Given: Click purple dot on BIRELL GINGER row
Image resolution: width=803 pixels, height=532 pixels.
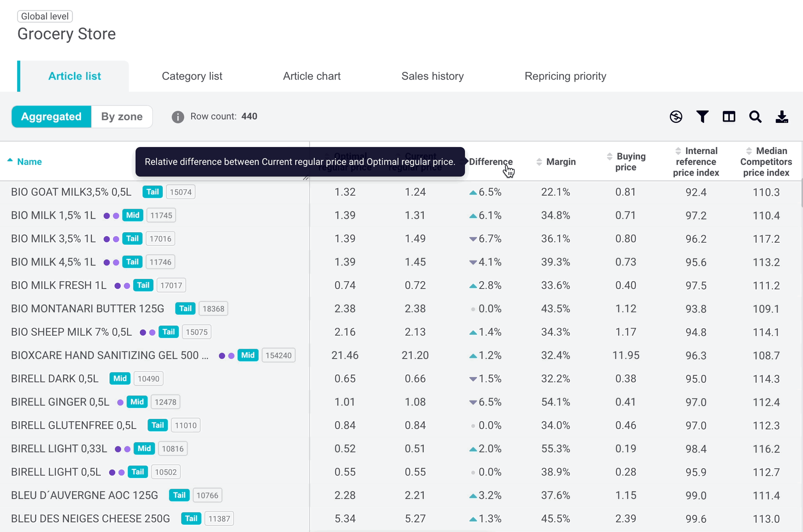Looking at the screenshot, I should (x=120, y=403).
